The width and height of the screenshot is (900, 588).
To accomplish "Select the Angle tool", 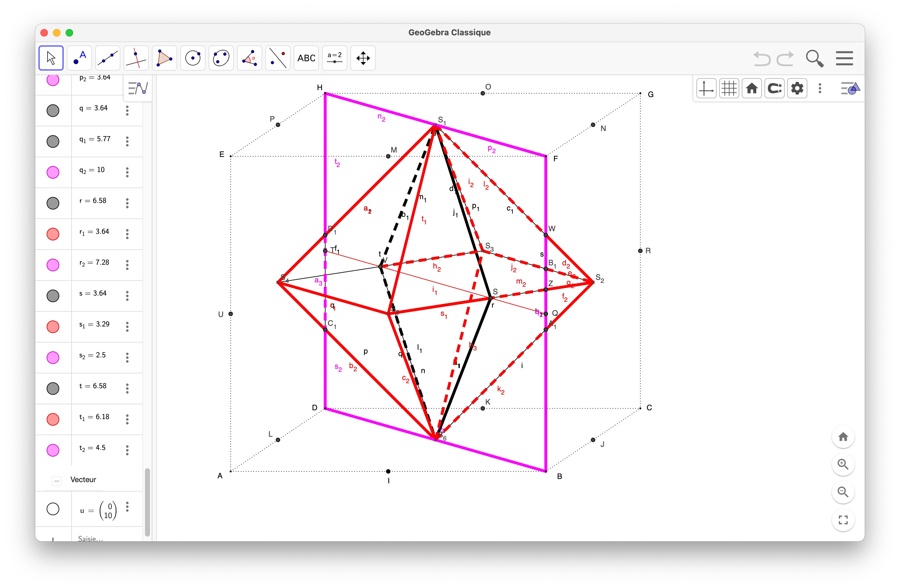I will tap(250, 58).
